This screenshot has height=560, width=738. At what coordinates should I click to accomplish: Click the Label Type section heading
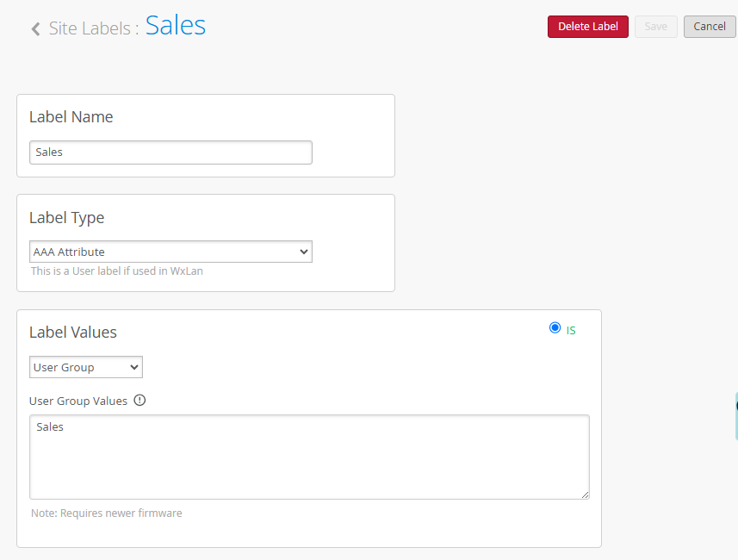coord(67,218)
